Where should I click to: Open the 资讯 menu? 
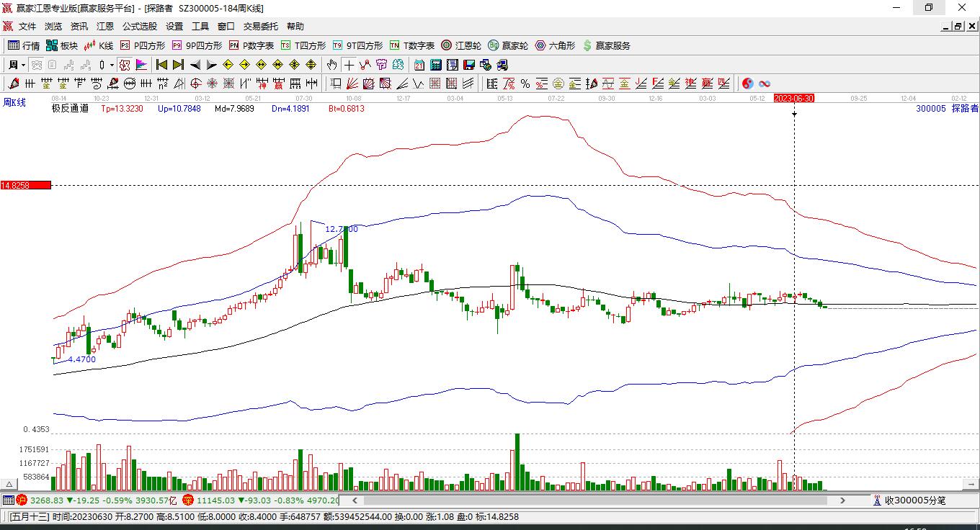79,27
